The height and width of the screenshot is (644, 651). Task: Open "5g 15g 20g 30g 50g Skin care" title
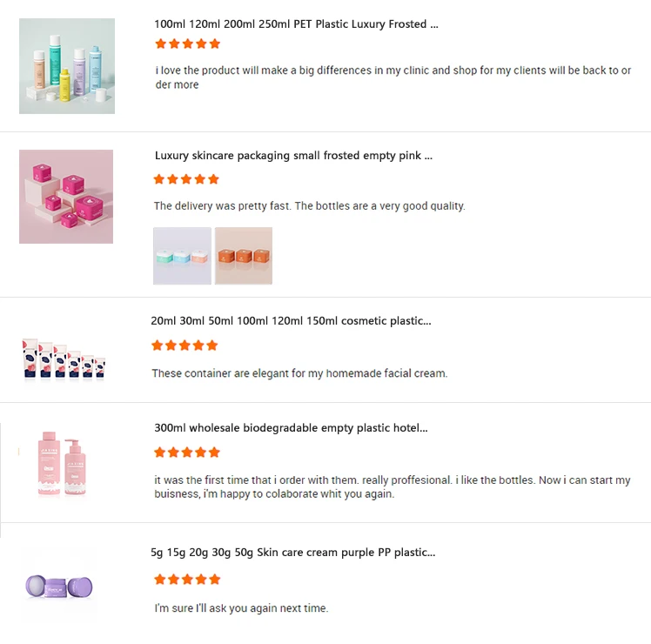click(x=292, y=553)
